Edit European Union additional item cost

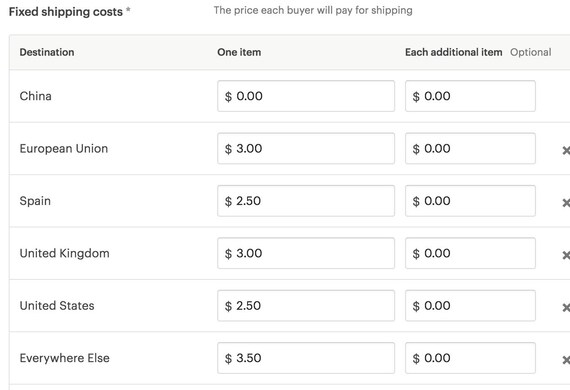[470, 148]
